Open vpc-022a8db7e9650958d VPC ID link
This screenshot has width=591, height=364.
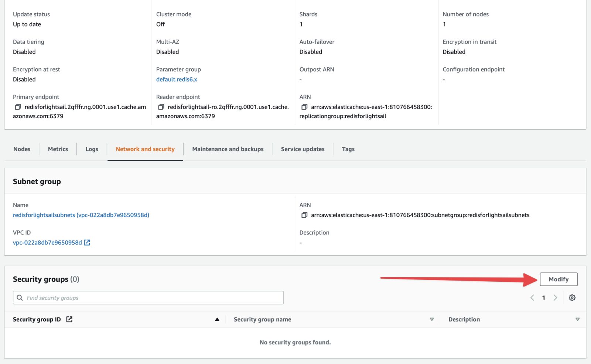(x=47, y=243)
